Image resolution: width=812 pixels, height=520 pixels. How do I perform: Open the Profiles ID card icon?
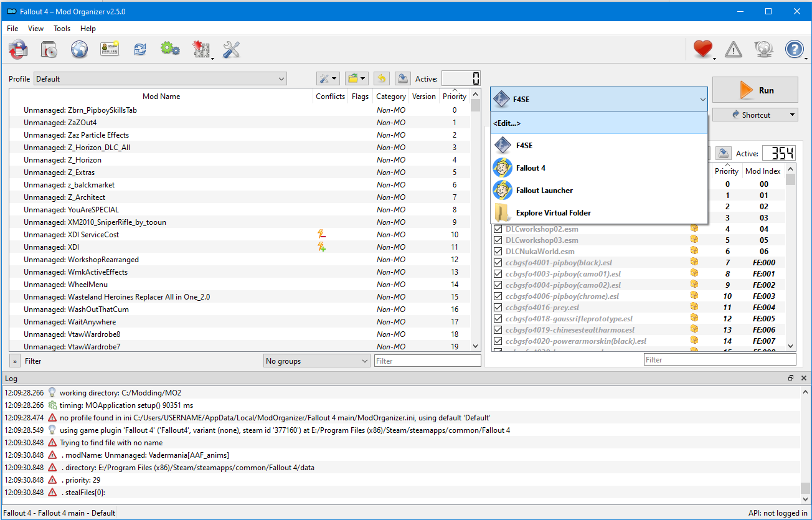pos(110,50)
